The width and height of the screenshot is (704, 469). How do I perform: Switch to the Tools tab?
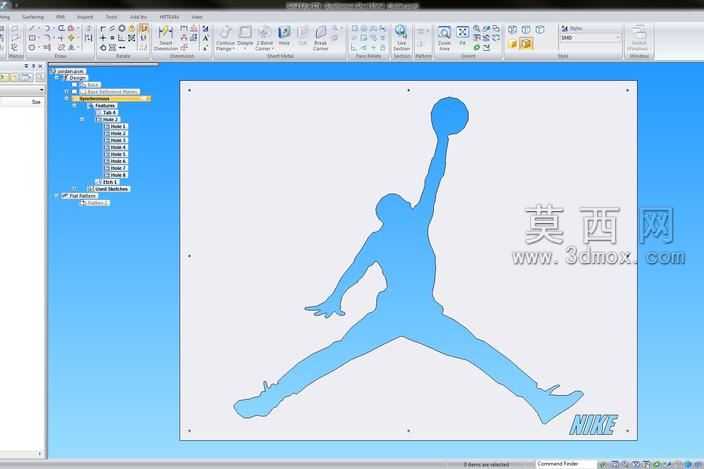(x=111, y=17)
